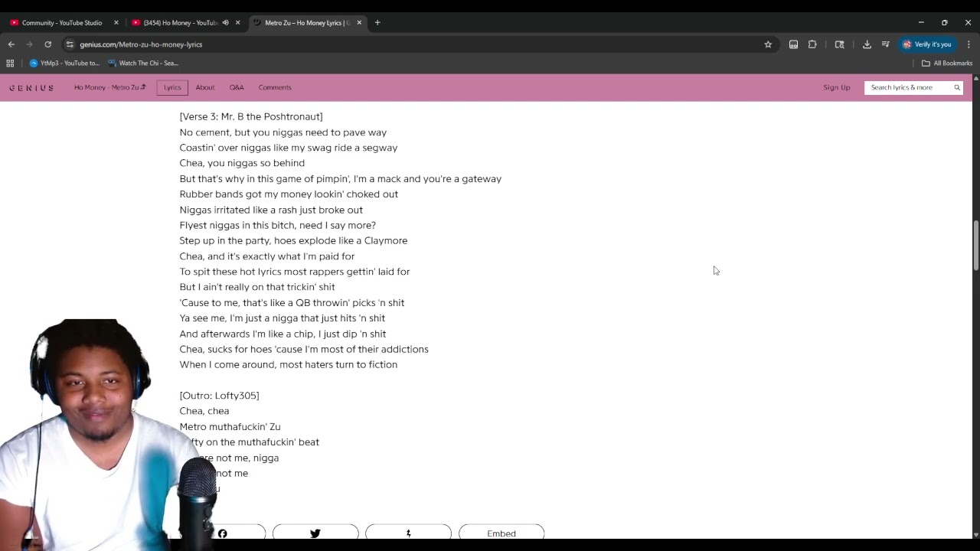980x551 pixels.
Task: Go back with the browser back arrow
Action: (11, 44)
